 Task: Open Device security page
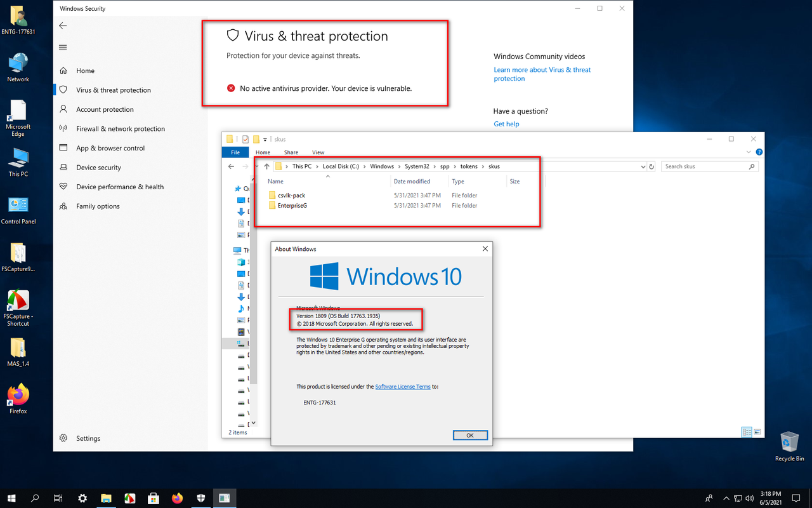pos(98,168)
